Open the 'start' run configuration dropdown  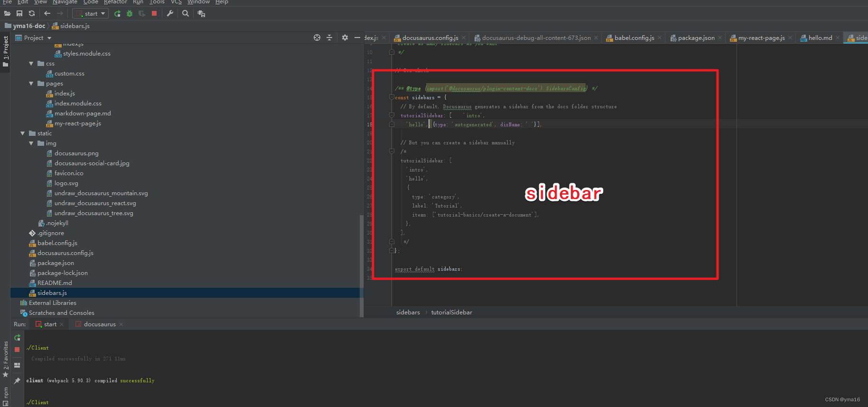91,13
